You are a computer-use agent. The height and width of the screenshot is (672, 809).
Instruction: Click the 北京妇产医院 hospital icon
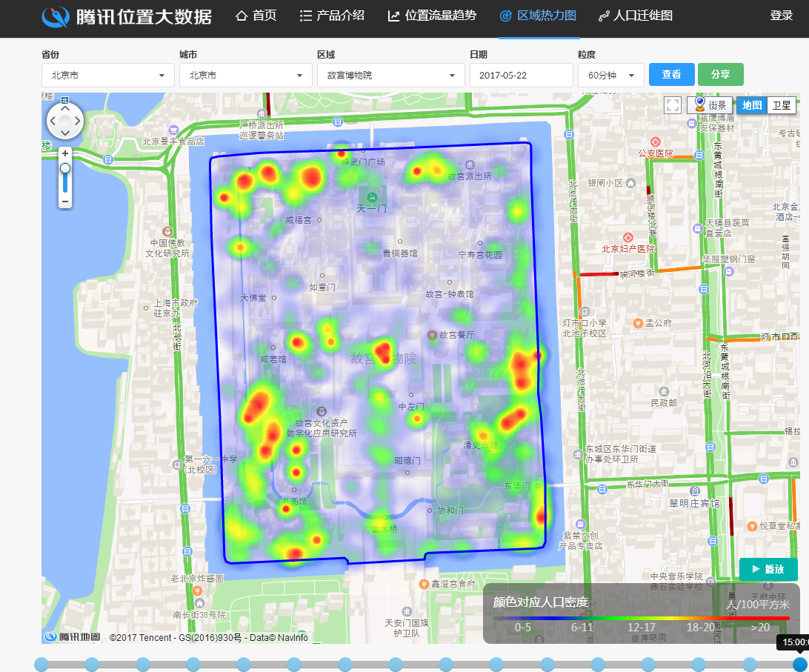click(x=628, y=237)
